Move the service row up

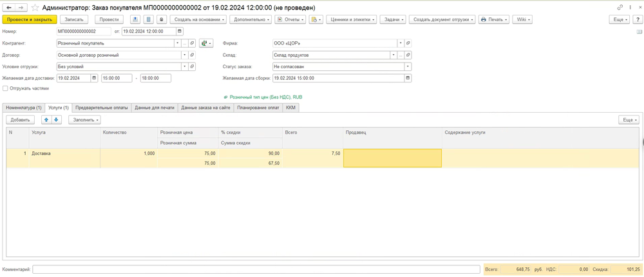(x=46, y=120)
